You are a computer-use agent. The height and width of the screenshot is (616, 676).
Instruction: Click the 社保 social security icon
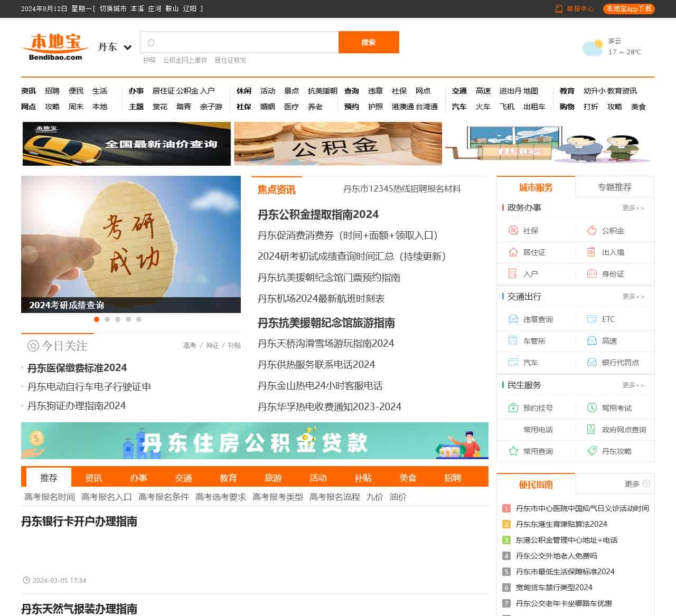tap(513, 231)
